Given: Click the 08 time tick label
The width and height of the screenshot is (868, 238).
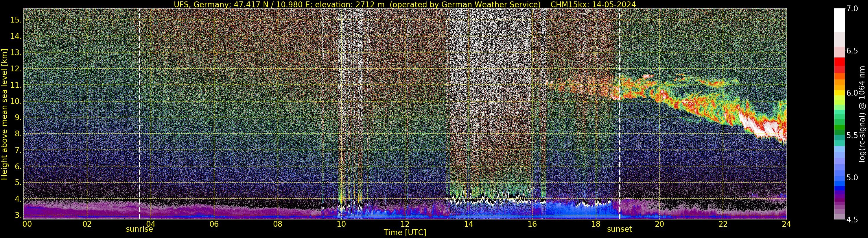Looking at the screenshot, I should (278, 224).
